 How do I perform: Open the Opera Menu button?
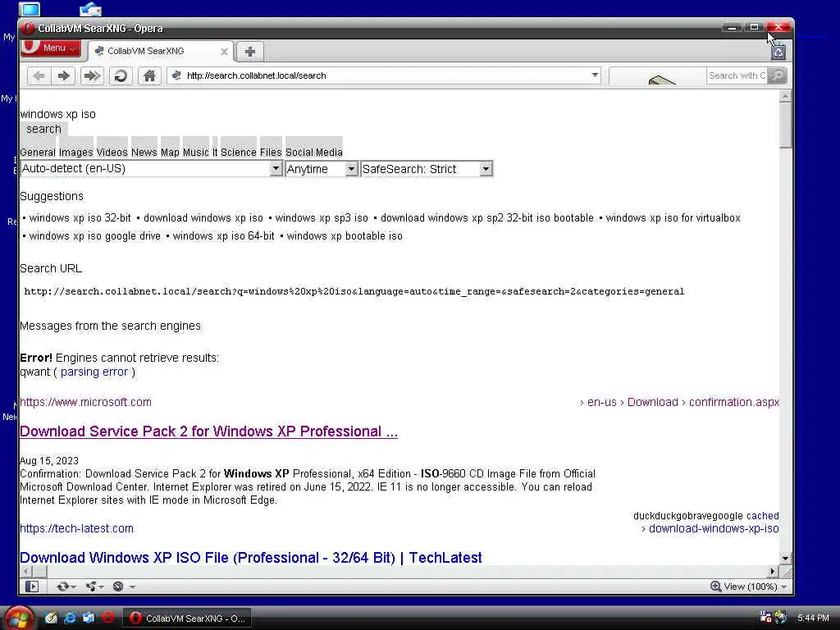pos(51,48)
